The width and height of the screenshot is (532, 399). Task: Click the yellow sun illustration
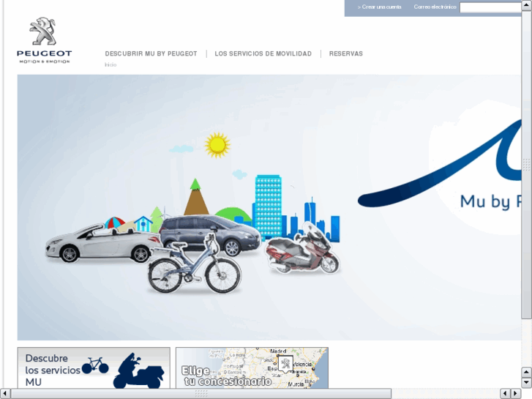point(217,146)
